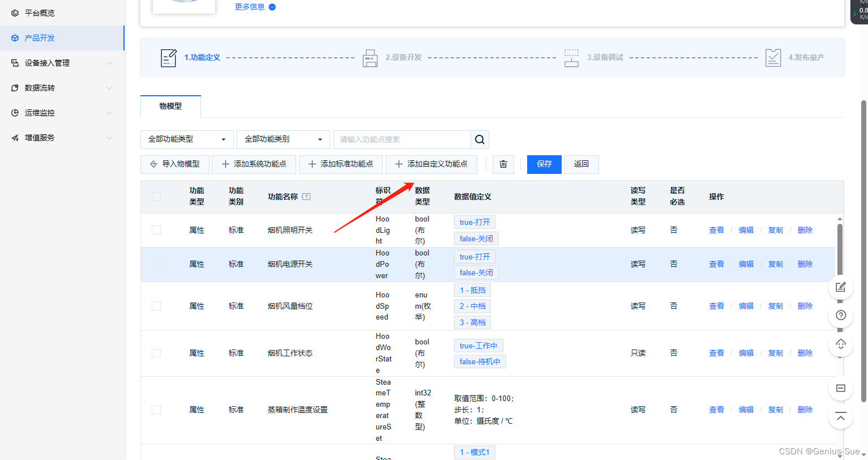Click the 更多信息 link

tap(250, 7)
